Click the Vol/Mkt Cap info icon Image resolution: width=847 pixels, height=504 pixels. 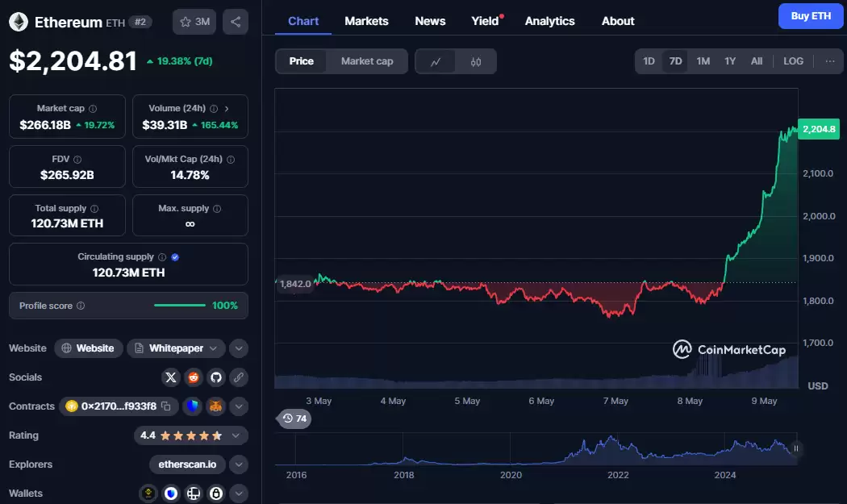click(231, 160)
